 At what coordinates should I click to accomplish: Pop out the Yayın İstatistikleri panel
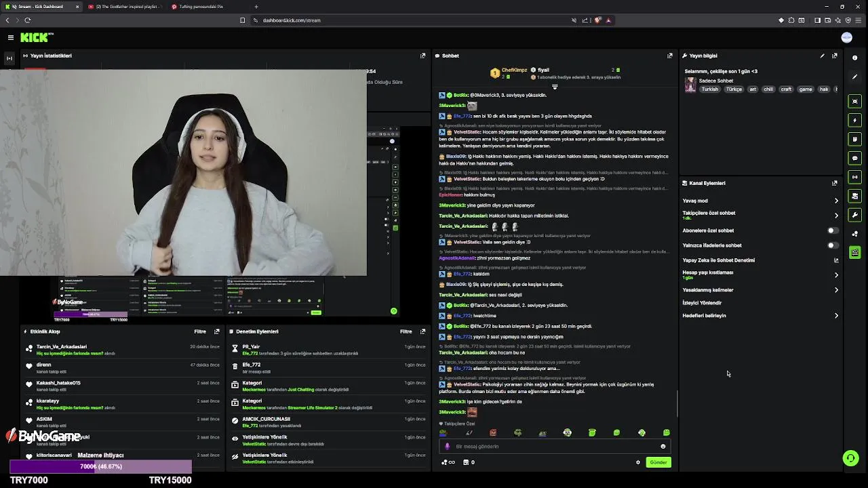click(x=422, y=56)
